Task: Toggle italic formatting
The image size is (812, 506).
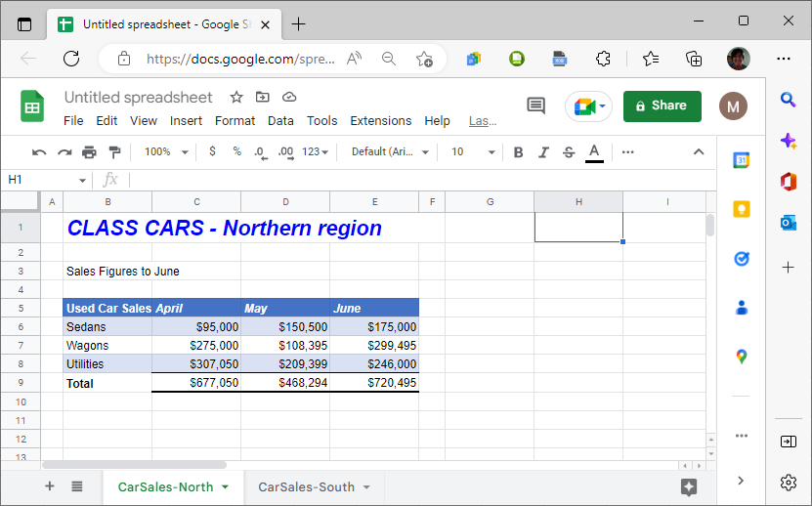Action: pos(543,152)
